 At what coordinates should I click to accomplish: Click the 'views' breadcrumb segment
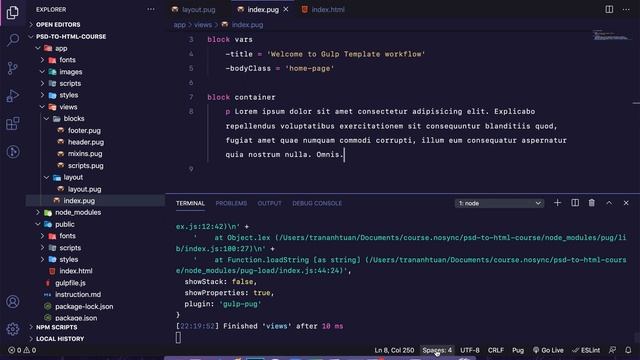(x=203, y=25)
